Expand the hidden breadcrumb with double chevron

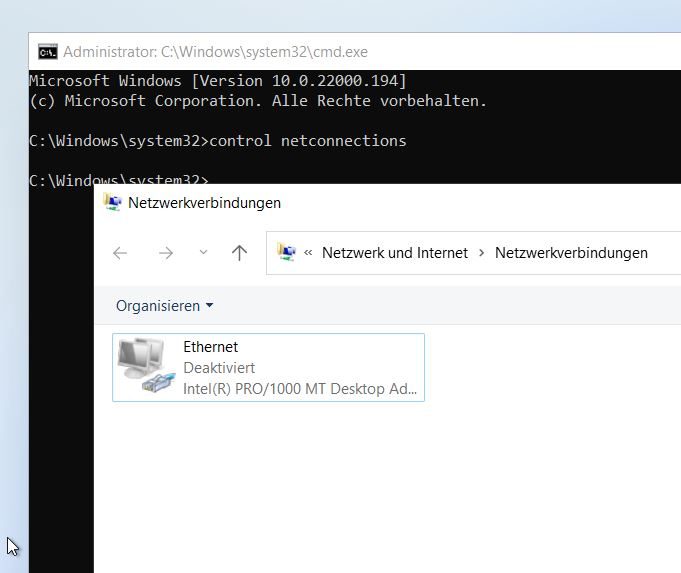(x=308, y=253)
